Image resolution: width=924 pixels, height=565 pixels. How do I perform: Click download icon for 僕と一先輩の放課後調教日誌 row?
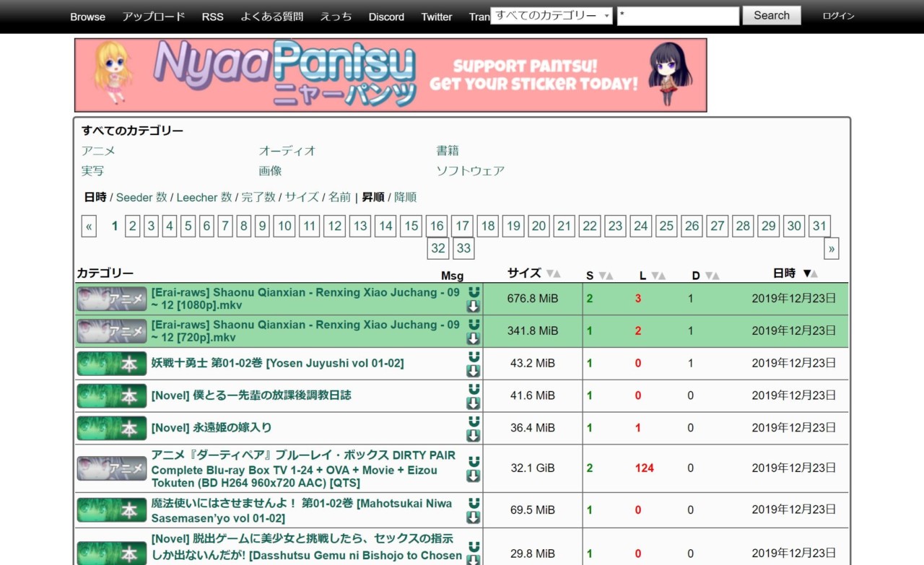click(474, 403)
